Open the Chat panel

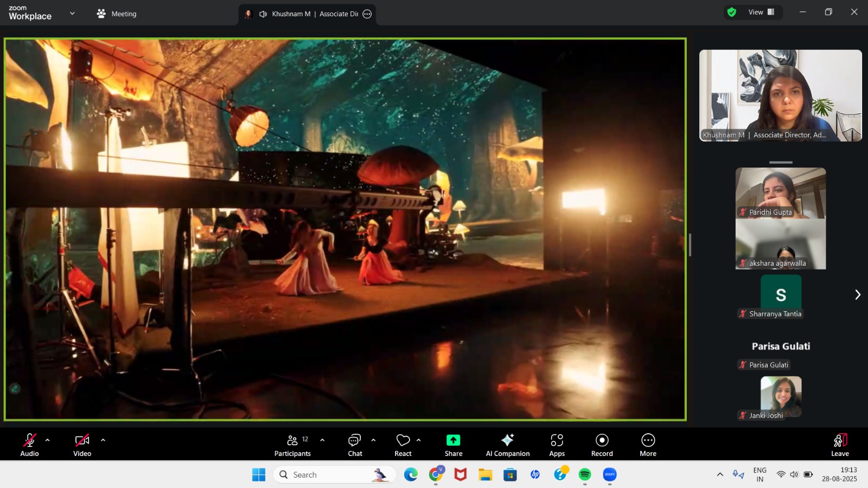[x=355, y=445]
